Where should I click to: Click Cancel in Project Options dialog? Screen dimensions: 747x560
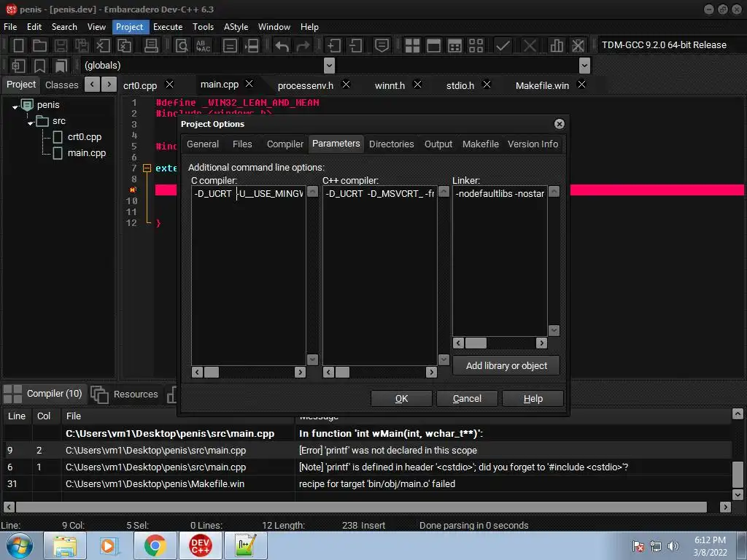click(467, 399)
